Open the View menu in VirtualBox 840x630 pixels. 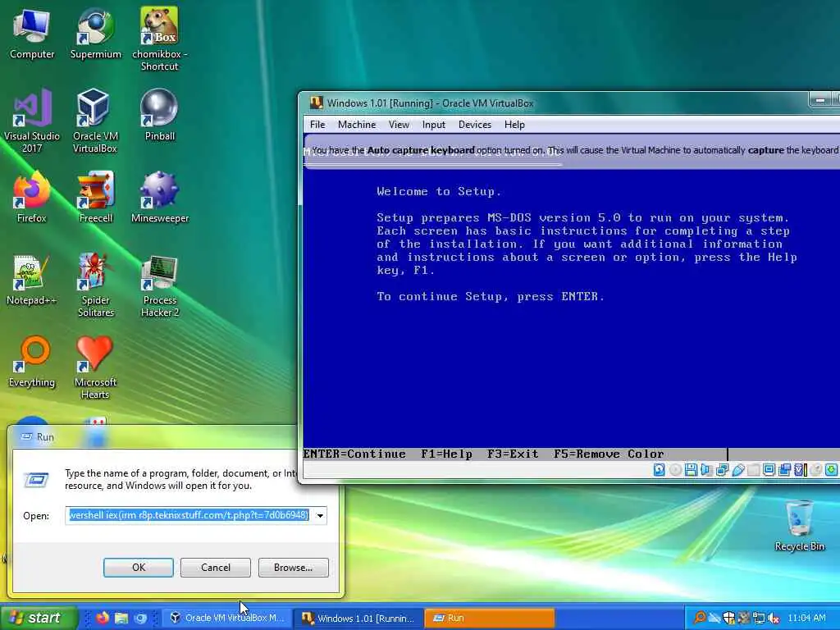(x=399, y=125)
